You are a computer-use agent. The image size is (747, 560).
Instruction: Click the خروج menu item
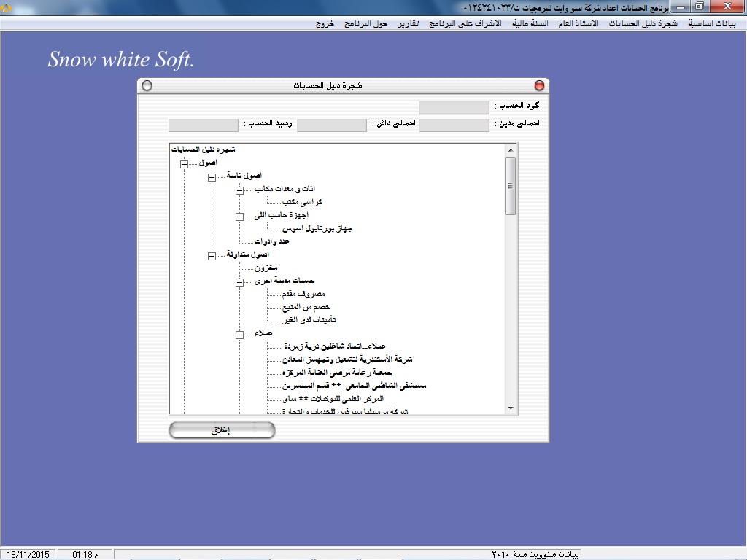point(325,24)
